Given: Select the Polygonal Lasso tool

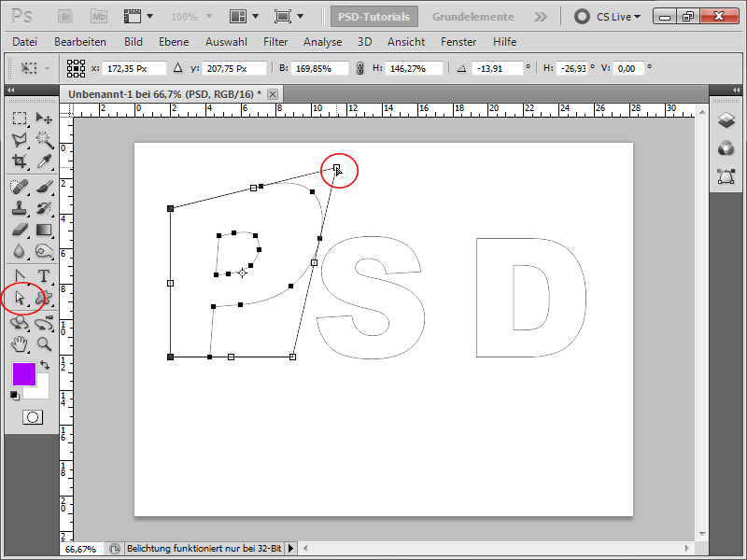Looking at the screenshot, I should tap(19, 139).
